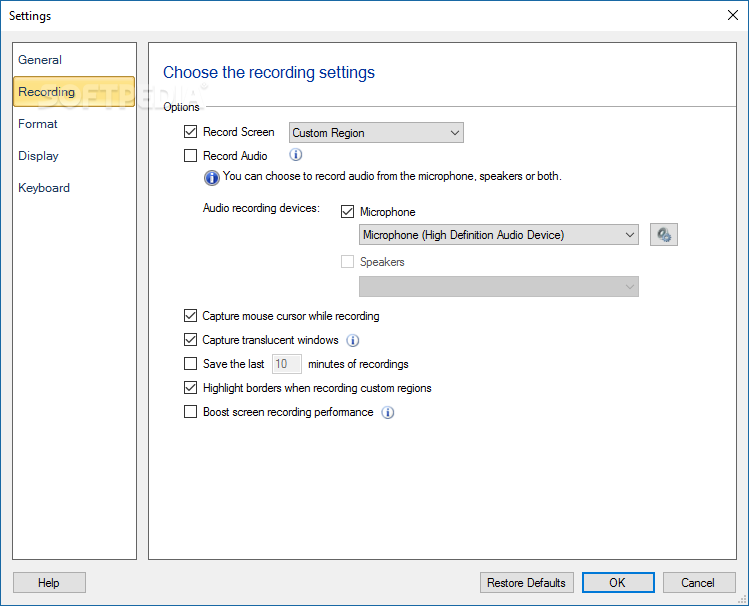
Task: Uncheck Capture translucent windows
Action: (x=190, y=339)
